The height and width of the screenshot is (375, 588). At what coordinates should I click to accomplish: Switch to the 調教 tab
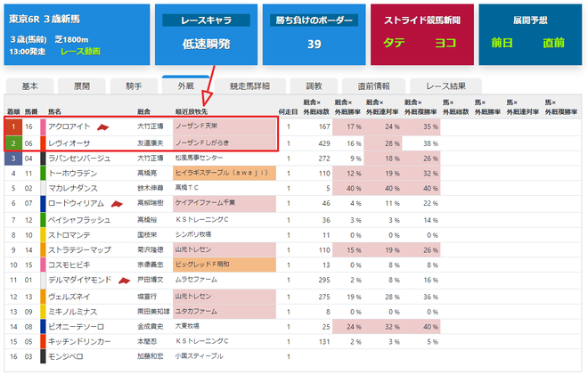(314, 86)
